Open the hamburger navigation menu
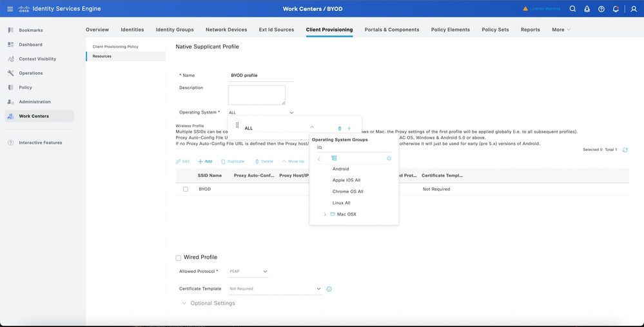Screen dimensions: 644x327 10,8
